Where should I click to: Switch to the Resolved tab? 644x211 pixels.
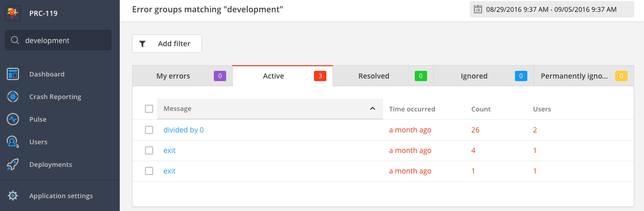pyautogui.click(x=374, y=76)
